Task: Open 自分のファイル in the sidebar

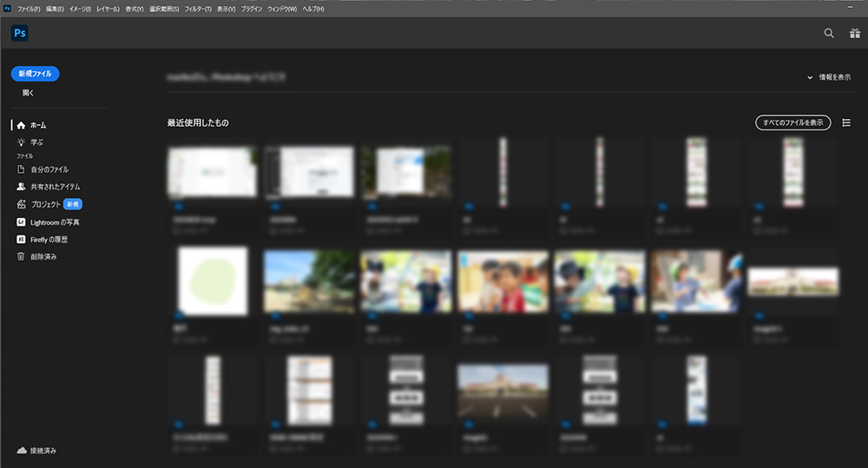Action: click(x=49, y=169)
